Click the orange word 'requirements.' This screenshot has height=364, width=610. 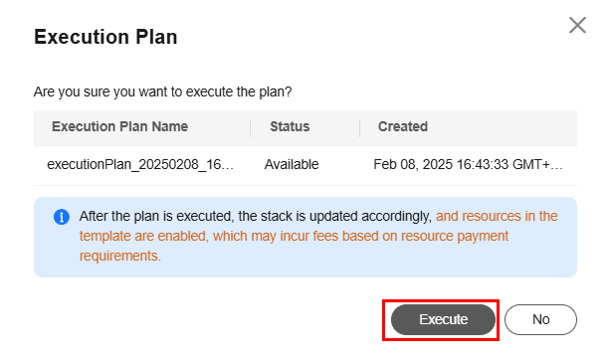pos(120,256)
